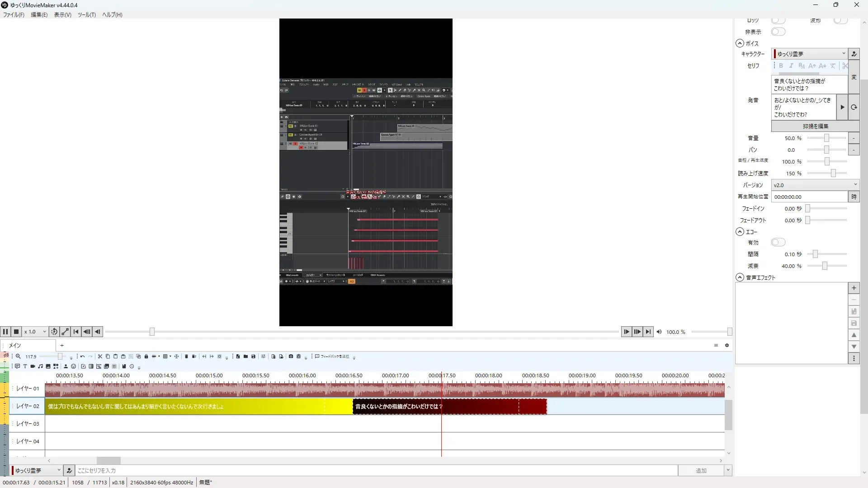Add a video item with the camcorder icon
This screenshot has width=868, height=488.
(33, 366)
